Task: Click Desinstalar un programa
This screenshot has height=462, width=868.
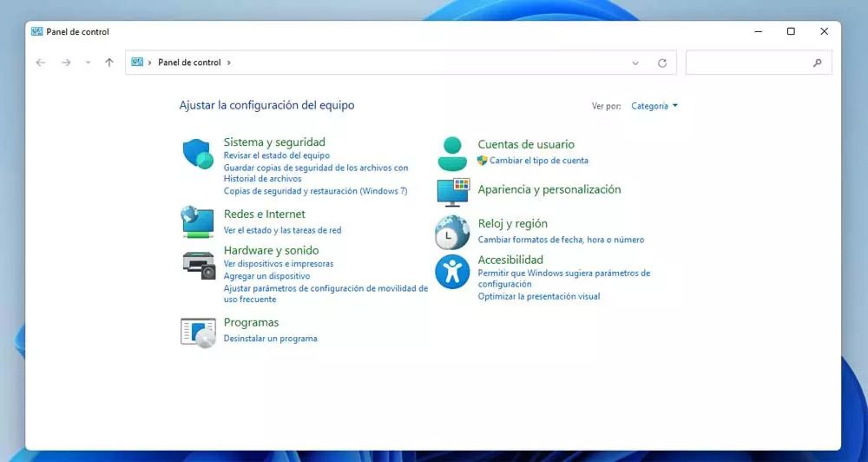Action: tap(270, 339)
